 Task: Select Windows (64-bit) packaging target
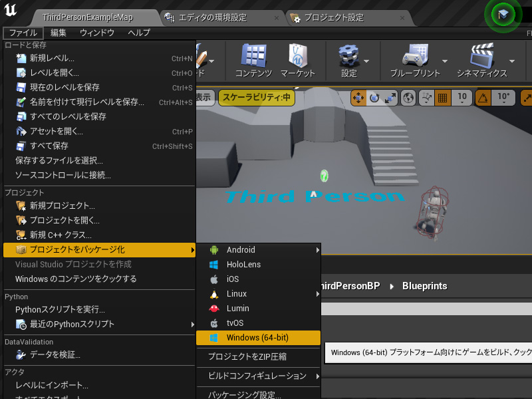[x=258, y=337]
